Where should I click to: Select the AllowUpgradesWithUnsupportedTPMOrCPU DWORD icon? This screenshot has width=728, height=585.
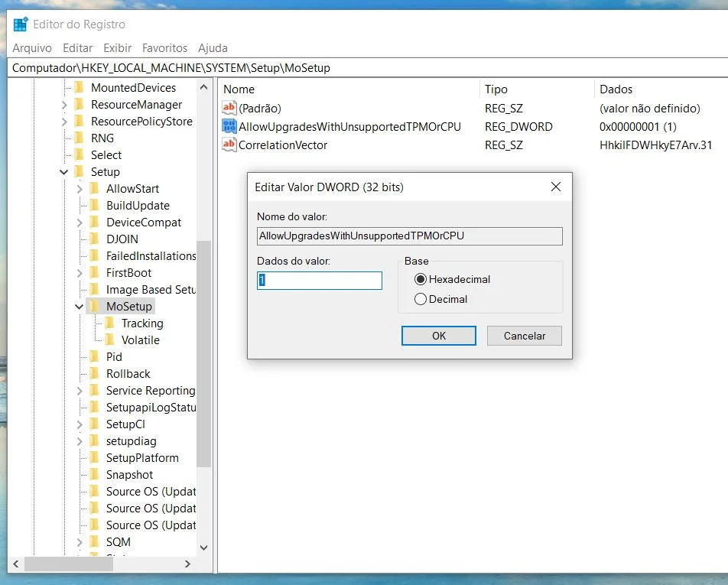229,126
